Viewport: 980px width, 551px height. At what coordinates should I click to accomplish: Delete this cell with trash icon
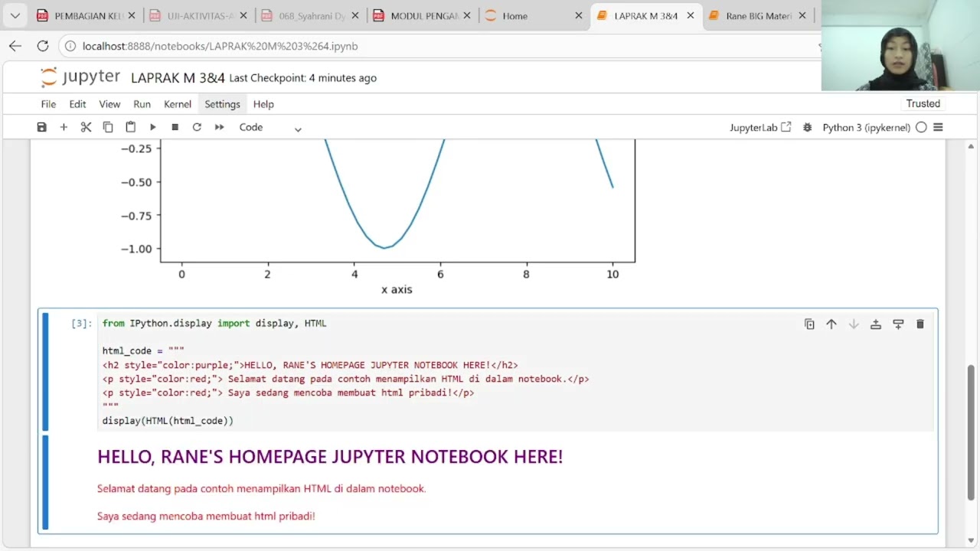[920, 324]
